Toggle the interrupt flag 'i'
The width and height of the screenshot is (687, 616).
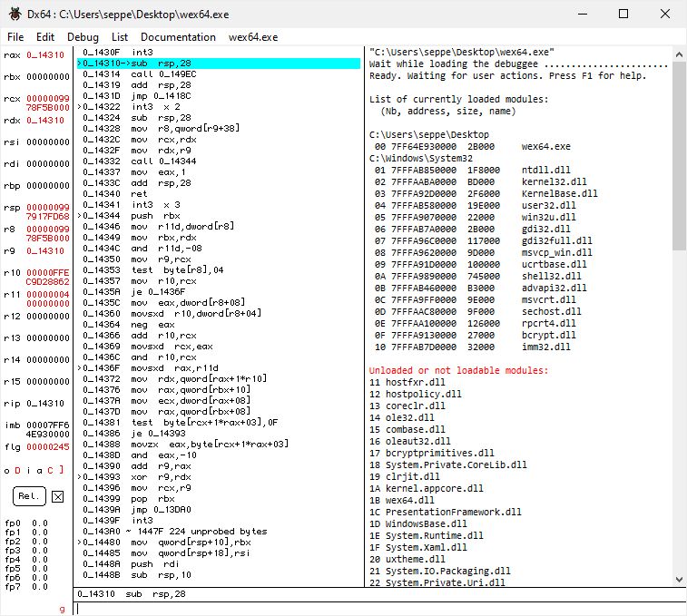(28, 471)
